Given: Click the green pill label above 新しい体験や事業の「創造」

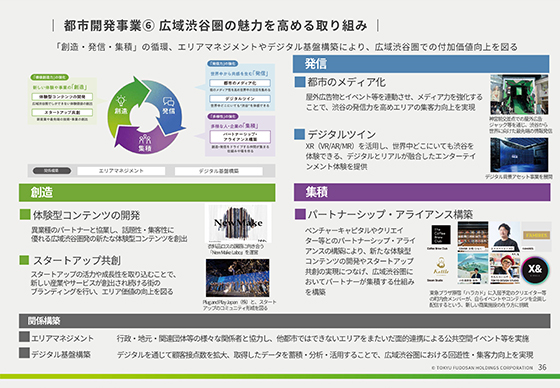Looking at the screenshot, I should (49, 77).
